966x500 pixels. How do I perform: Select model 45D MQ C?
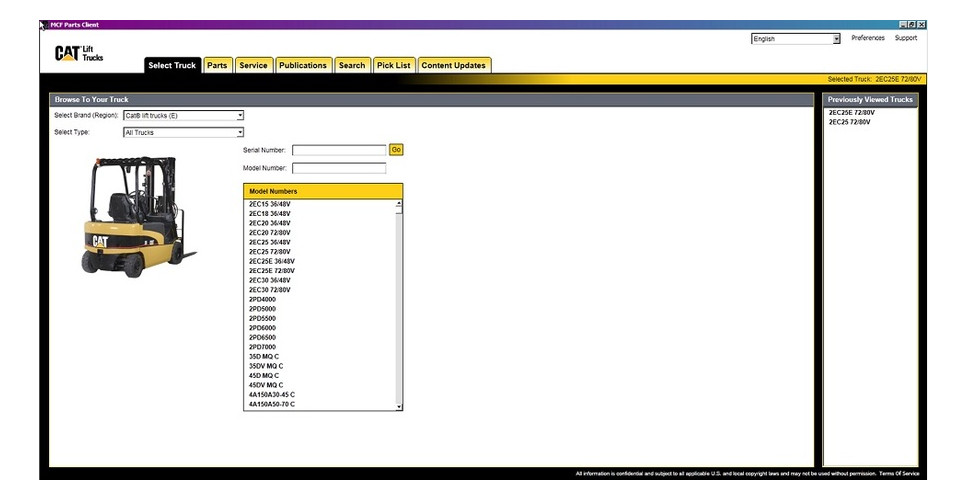[x=264, y=376]
